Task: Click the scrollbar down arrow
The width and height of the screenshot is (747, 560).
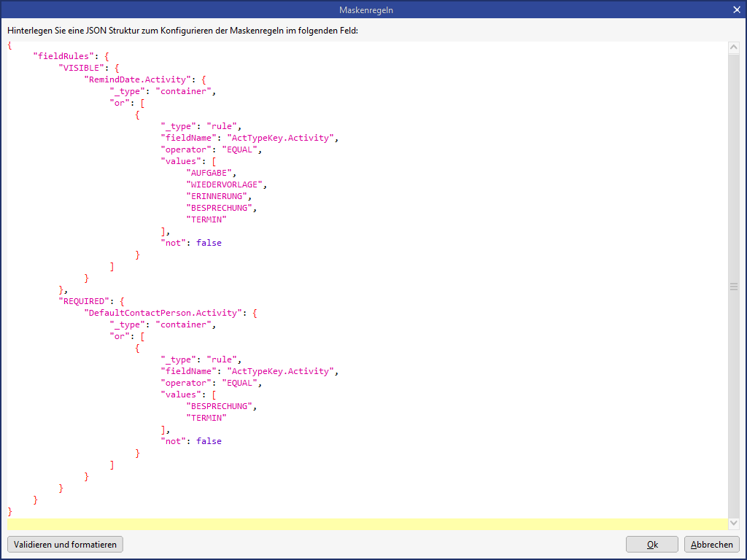Action: point(733,524)
